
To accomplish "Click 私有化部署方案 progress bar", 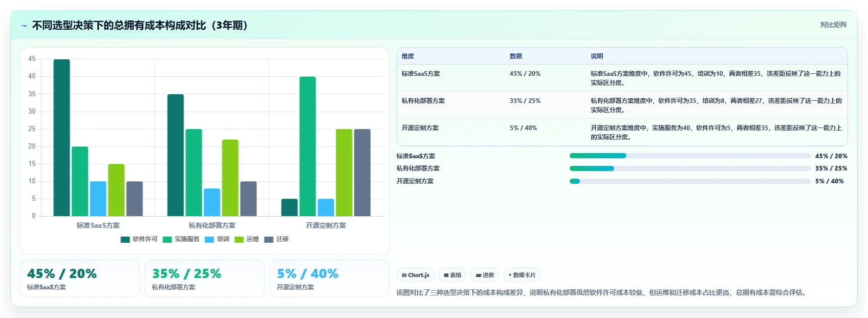I will pyautogui.click(x=690, y=168).
